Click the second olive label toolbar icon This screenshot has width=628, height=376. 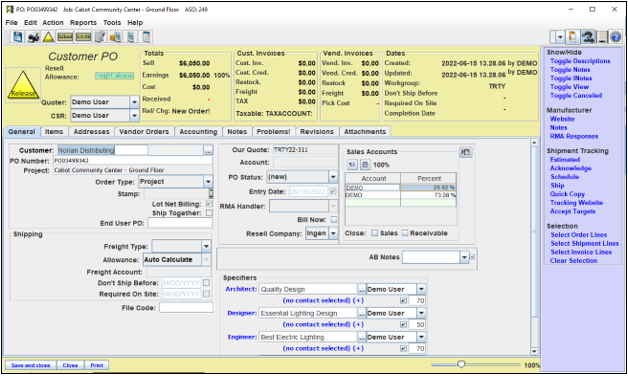(x=83, y=37)
